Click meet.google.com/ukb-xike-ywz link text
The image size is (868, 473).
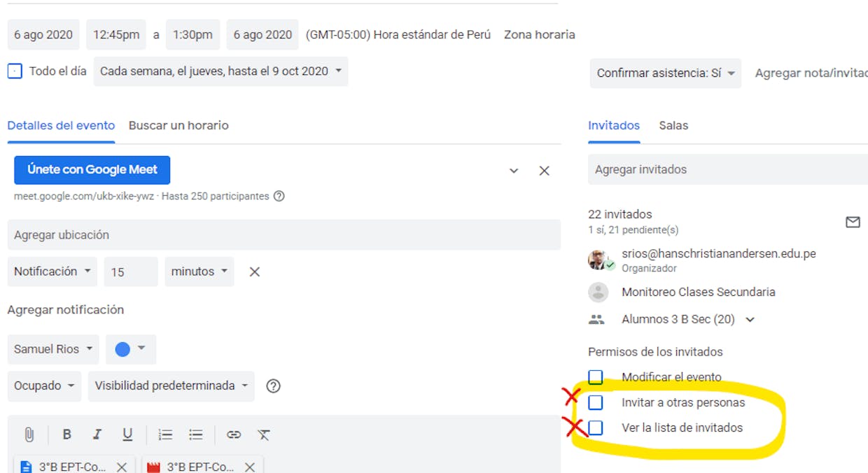coord(85,197)
